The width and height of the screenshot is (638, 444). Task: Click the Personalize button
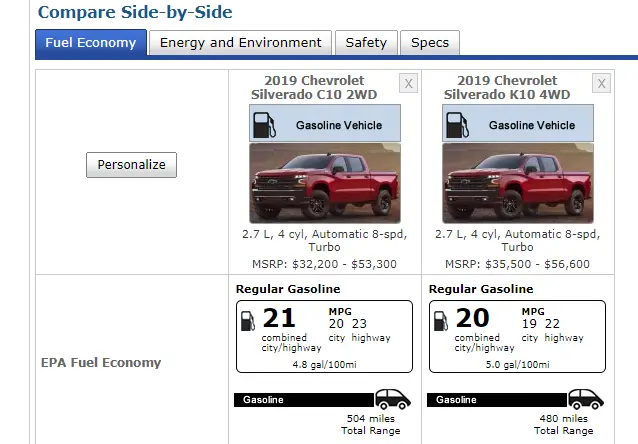(x=131, y=165)
